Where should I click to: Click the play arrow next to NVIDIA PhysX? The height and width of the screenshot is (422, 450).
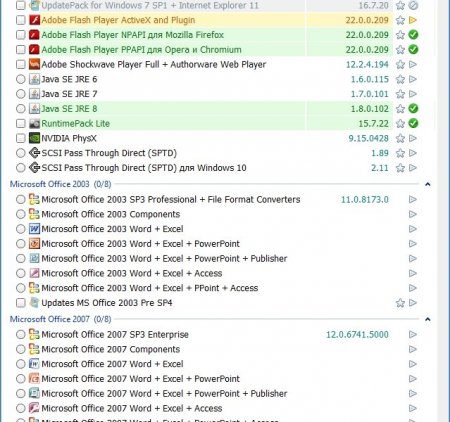click(413, 138)
